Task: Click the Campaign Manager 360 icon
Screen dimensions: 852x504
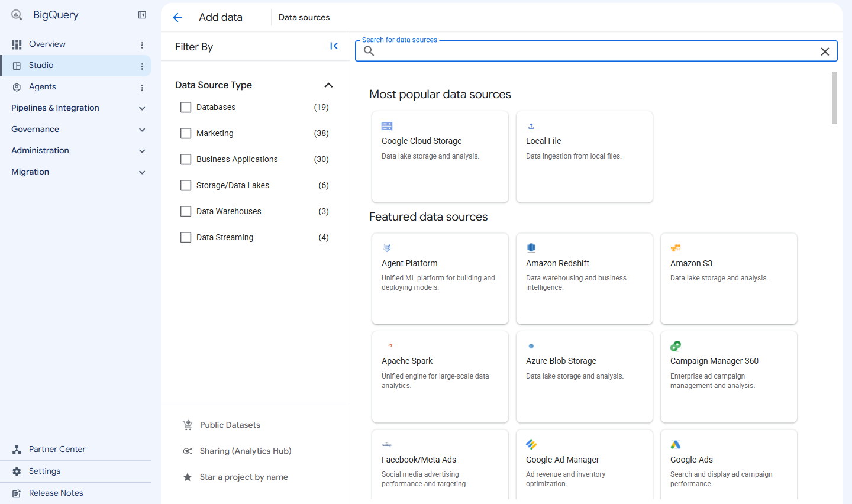Action: [676, 346]
